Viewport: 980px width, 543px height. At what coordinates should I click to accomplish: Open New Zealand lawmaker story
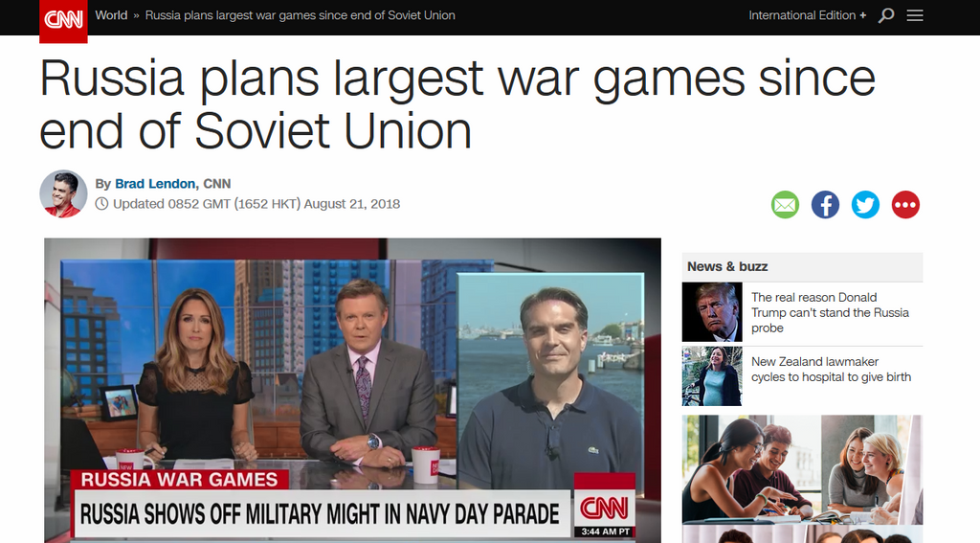point(832,369)
